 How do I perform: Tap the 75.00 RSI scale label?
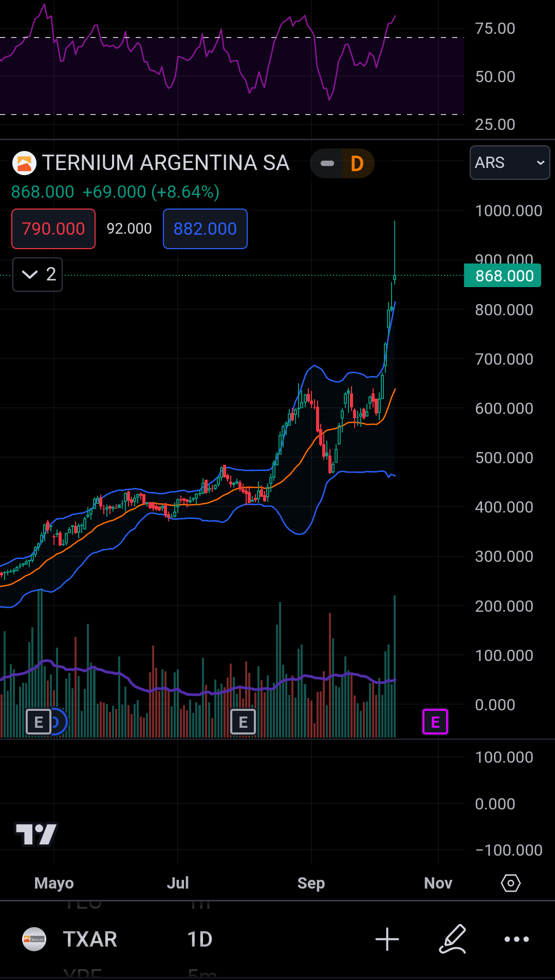495,28
